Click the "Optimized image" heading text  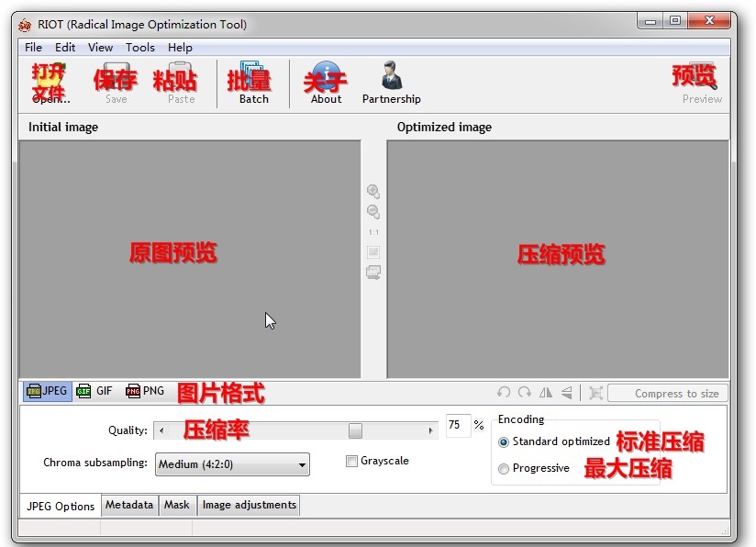coord(445,128)
